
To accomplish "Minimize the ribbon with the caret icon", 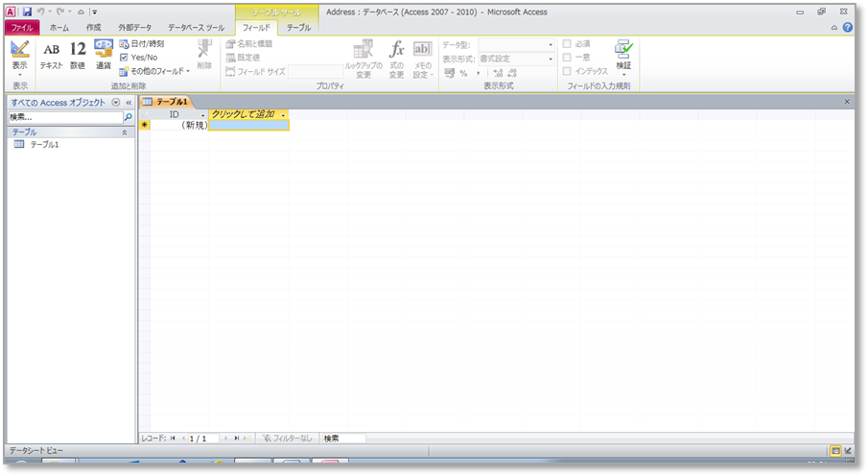I will click(x=834, y=28).
